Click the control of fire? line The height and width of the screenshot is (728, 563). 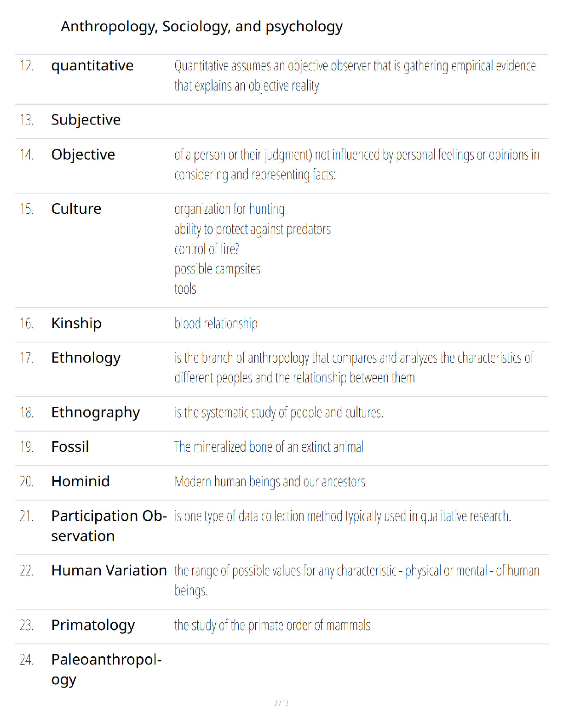click(x=207, y=249)
